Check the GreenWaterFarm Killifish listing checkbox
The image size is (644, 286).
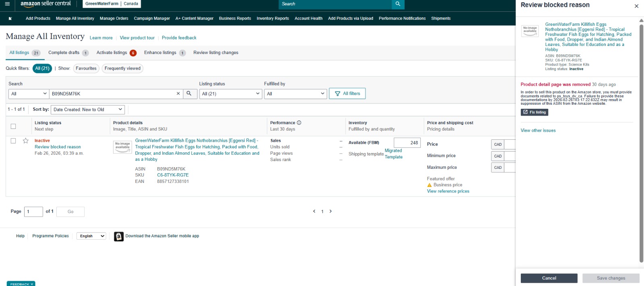(x=13, y=141)
